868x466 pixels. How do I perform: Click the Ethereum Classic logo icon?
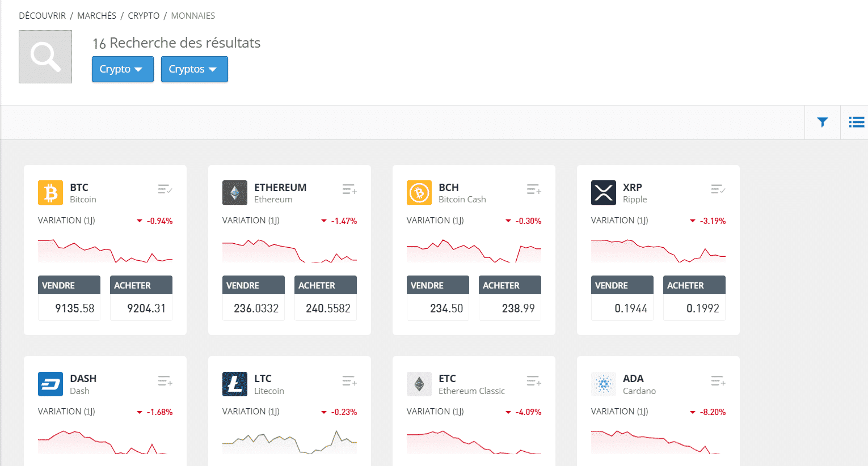coord(419,384)
